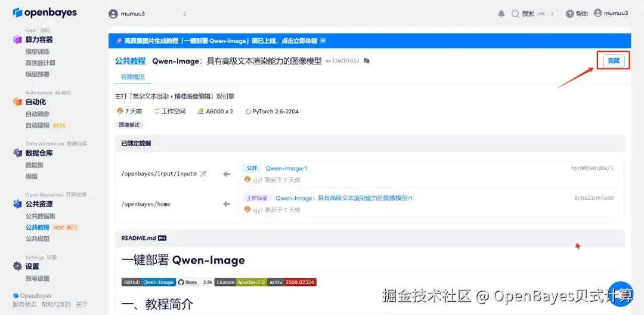This screenshot has width=644, height=315.
Task: Open 公共模型 in the sidebar
Action: pos(38,239)
